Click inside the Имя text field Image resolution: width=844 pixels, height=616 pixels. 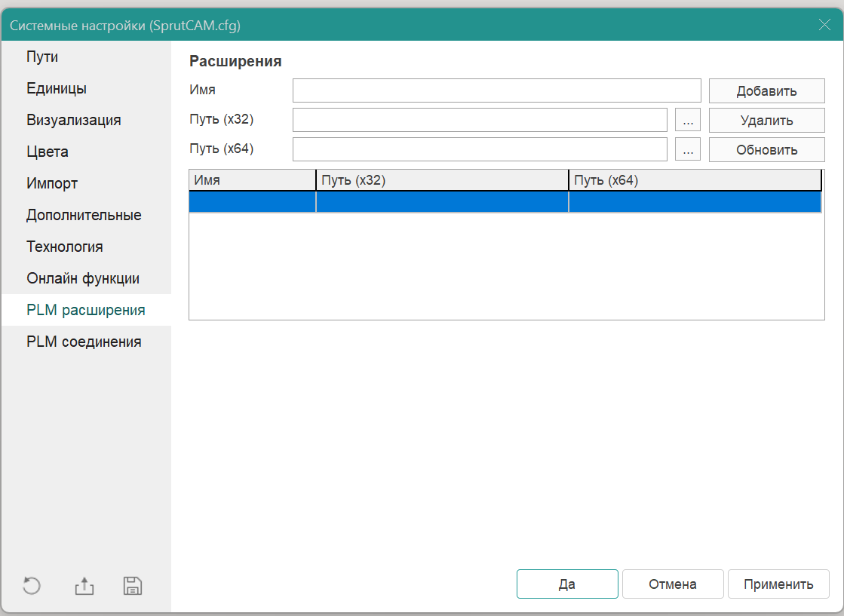coord(497,90)
